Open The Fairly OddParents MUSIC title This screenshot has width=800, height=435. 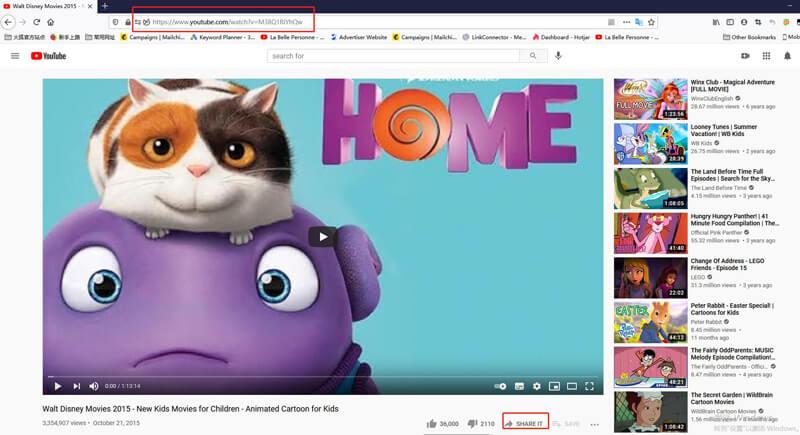(733, 354)
